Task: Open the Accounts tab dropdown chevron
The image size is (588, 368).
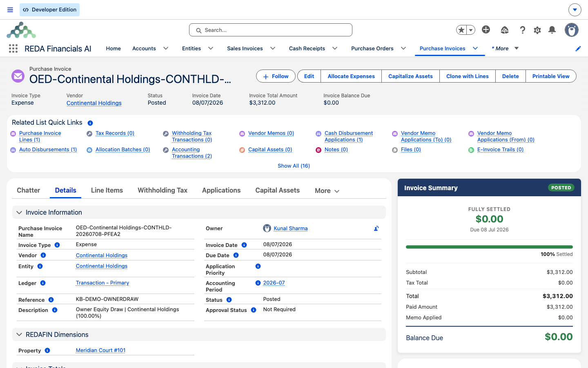Action: (166, 48)
